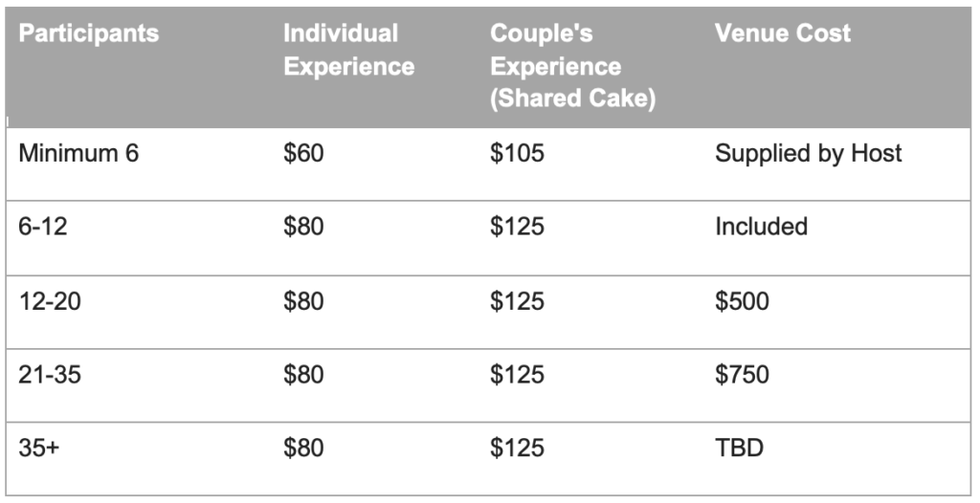The width and height of the screenshot is (980, 503).
Task: Select the $125 price in the 12-20 row
Action: coord(517,301)
